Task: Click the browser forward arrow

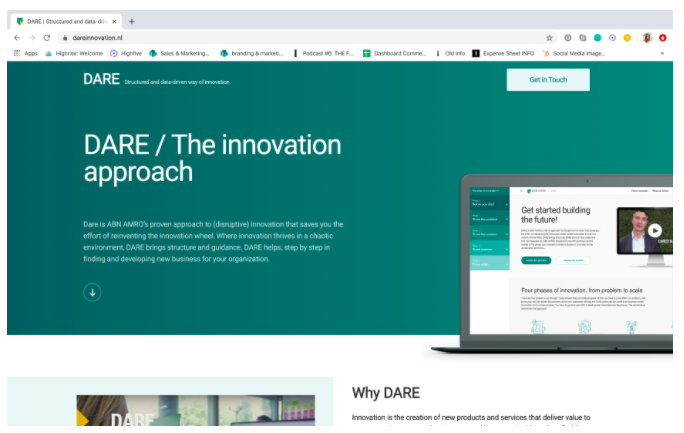Action: [x=32, y=38]
